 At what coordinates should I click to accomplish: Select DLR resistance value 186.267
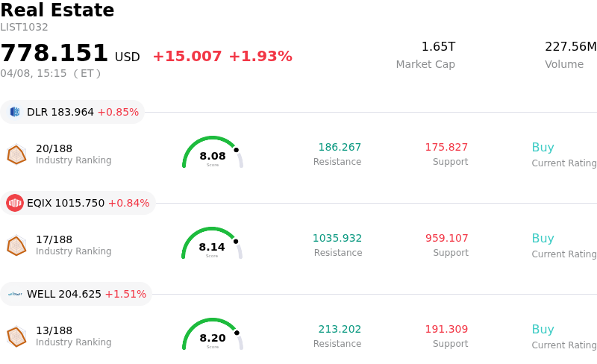340,147
